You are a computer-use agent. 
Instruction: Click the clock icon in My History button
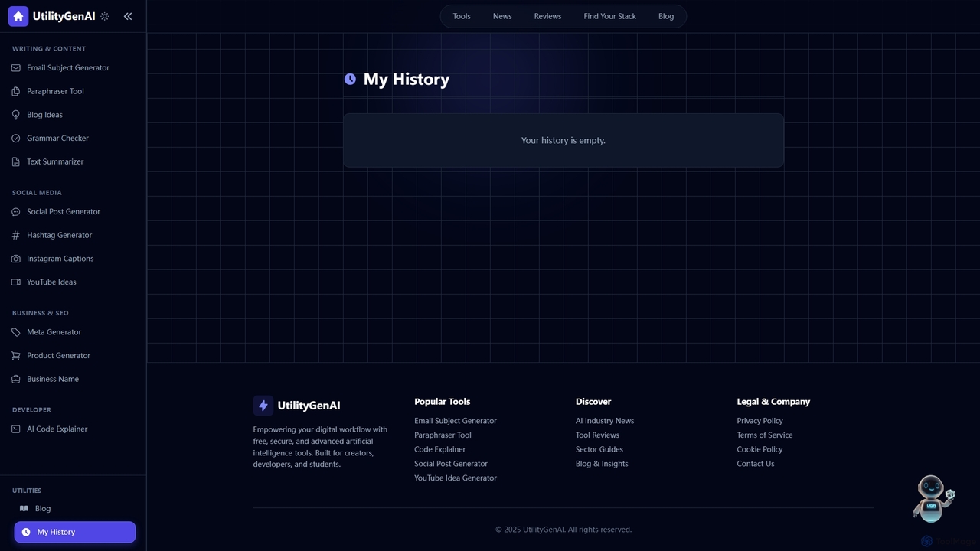click(26, 532)
